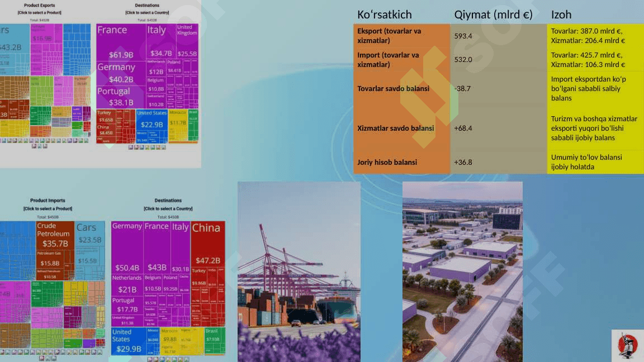Screen dimensions: 644x362
Task: Select the 532.0 value cell
Action: click(499, 60)
